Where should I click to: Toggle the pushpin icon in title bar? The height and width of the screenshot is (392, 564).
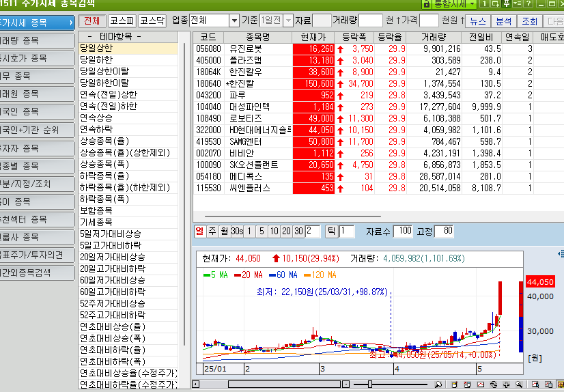coord(507,4)
